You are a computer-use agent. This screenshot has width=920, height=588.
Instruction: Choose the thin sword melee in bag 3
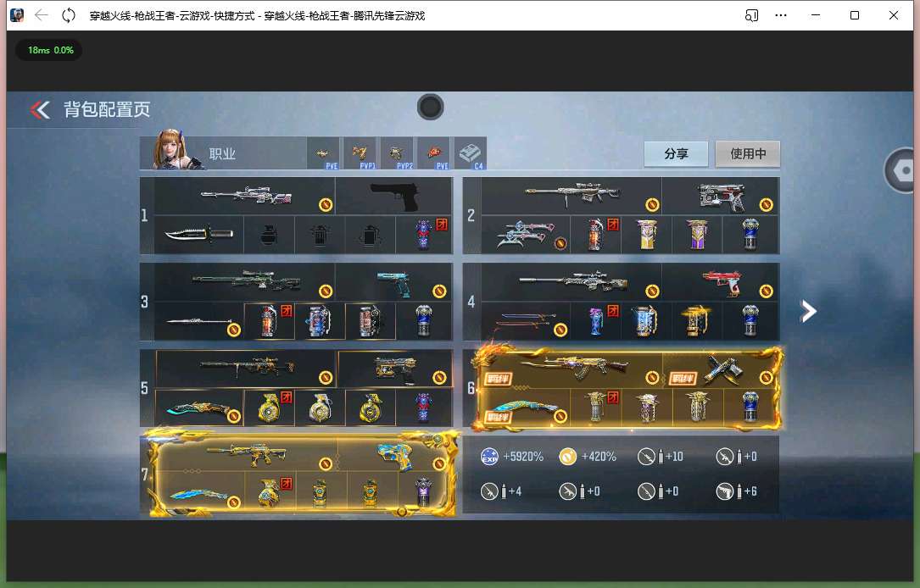point(199,321)
